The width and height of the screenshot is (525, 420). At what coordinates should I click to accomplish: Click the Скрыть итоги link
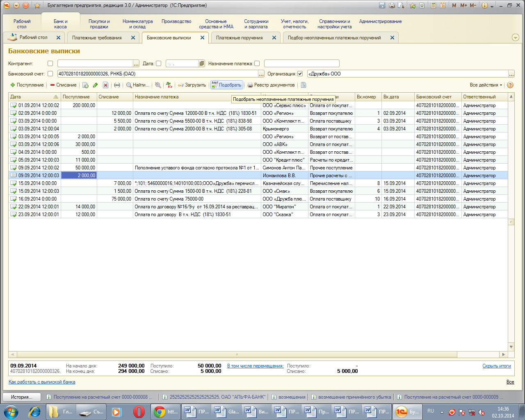tap(496, 366)
